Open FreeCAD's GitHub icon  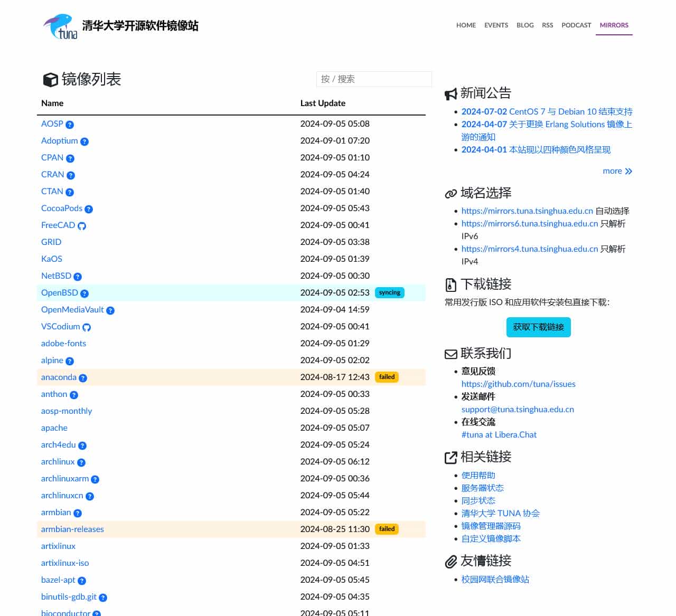click(x=82, y=226)
